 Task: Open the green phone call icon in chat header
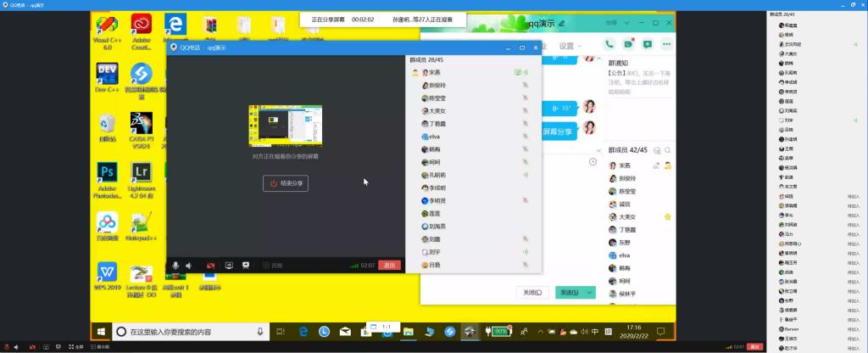coord(610,43)
